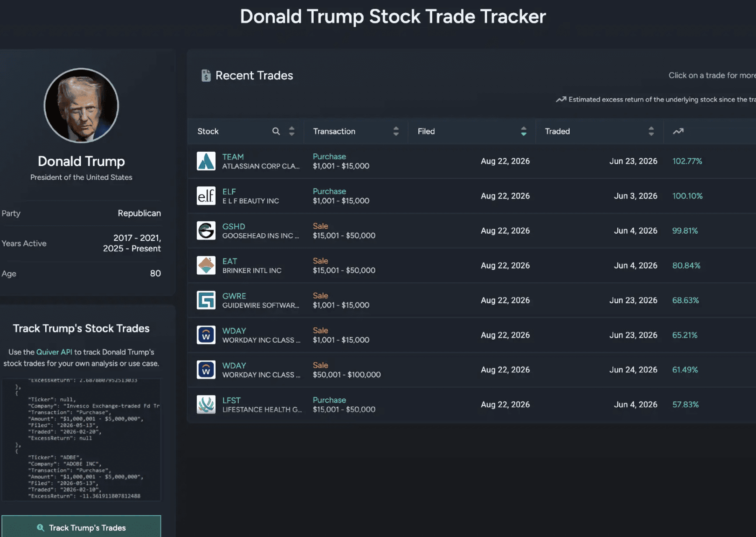The width and height of the screenshot is (756, 537).
Task: Click the Brinker EAT stock logo
Action: coord(206,266)
